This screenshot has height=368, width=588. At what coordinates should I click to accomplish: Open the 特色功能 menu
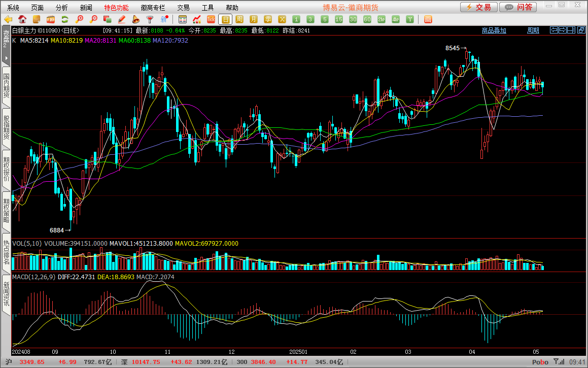tap(117, 8)
